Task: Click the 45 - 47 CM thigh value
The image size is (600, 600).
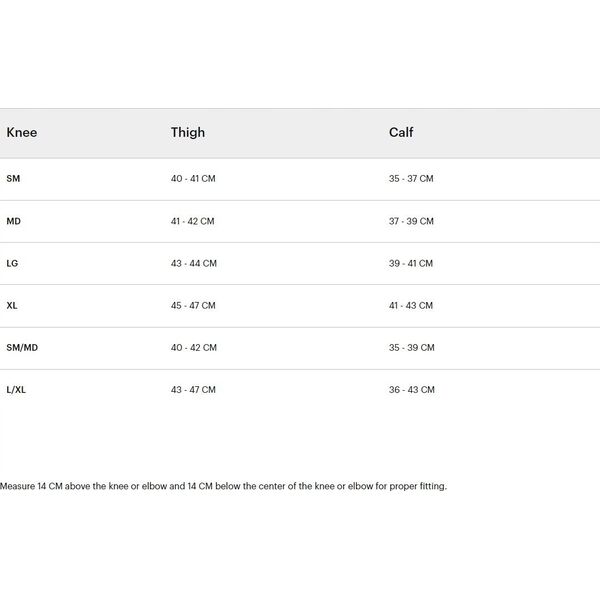Action: 193,305
